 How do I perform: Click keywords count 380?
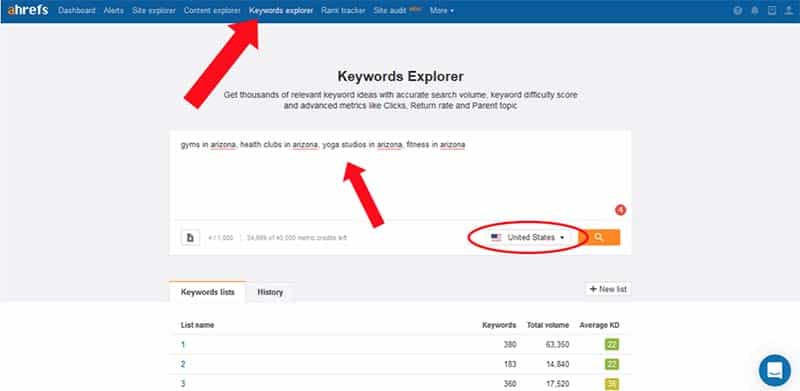(509, 345)
